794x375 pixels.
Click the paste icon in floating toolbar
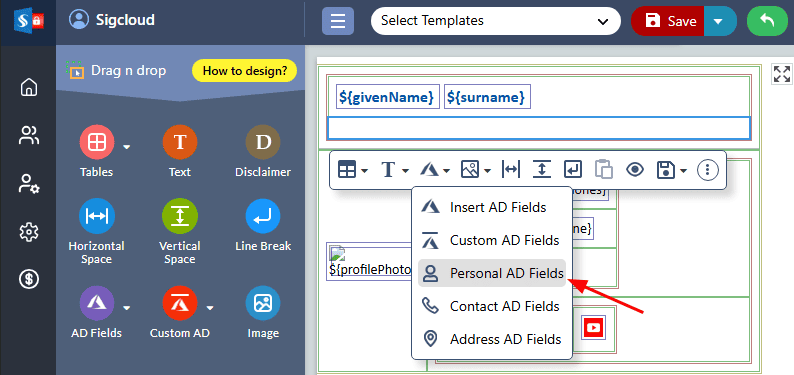tap(604, 170)
